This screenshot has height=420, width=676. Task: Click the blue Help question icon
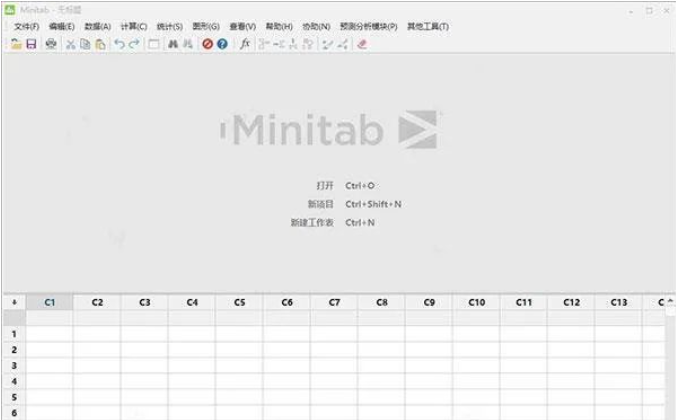222,44
